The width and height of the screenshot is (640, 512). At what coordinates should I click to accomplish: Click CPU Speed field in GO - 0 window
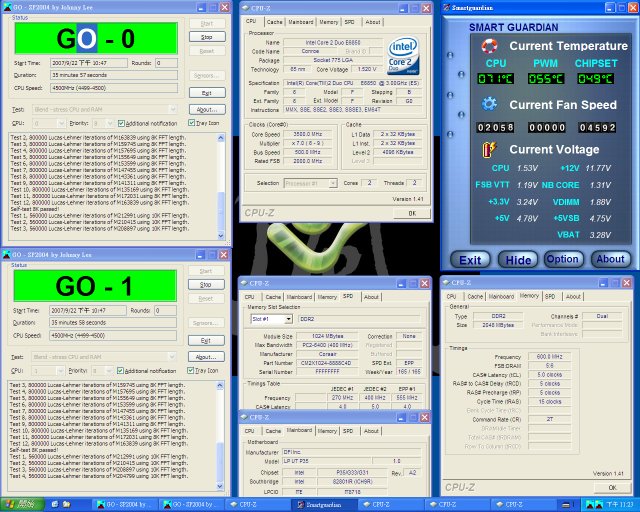point(114,88)
